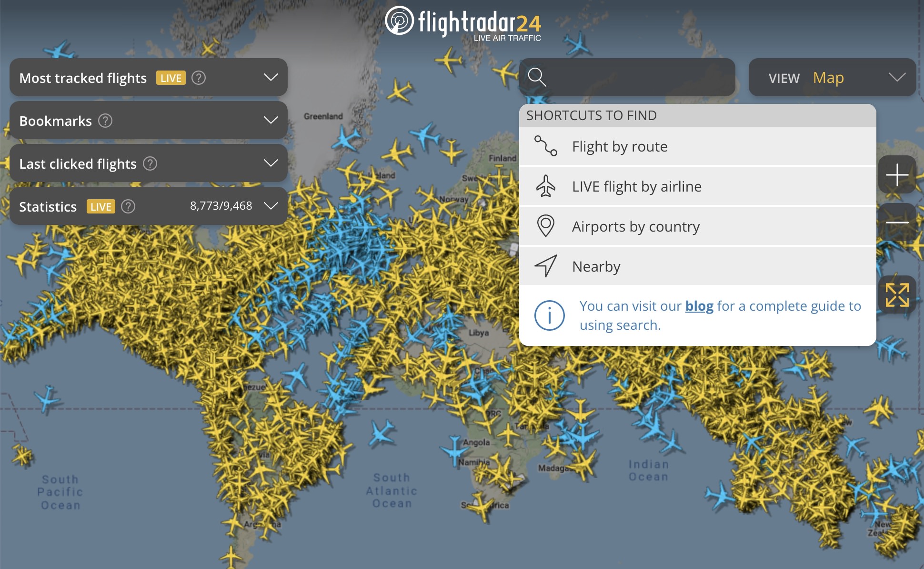Screen dimensions: 924x569
Task: Toggle the Statistics LIVE indicator
Action: [x=98, y=206]
